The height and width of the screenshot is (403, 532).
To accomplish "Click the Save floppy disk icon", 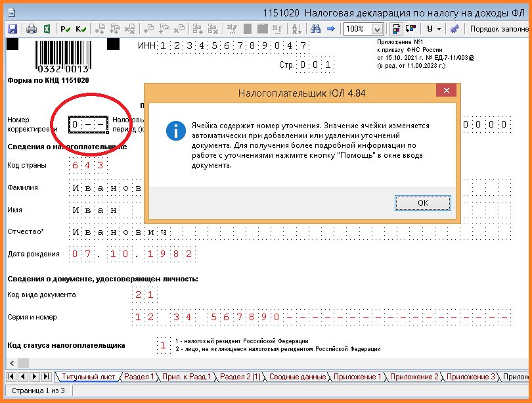I will pos(13,29).
